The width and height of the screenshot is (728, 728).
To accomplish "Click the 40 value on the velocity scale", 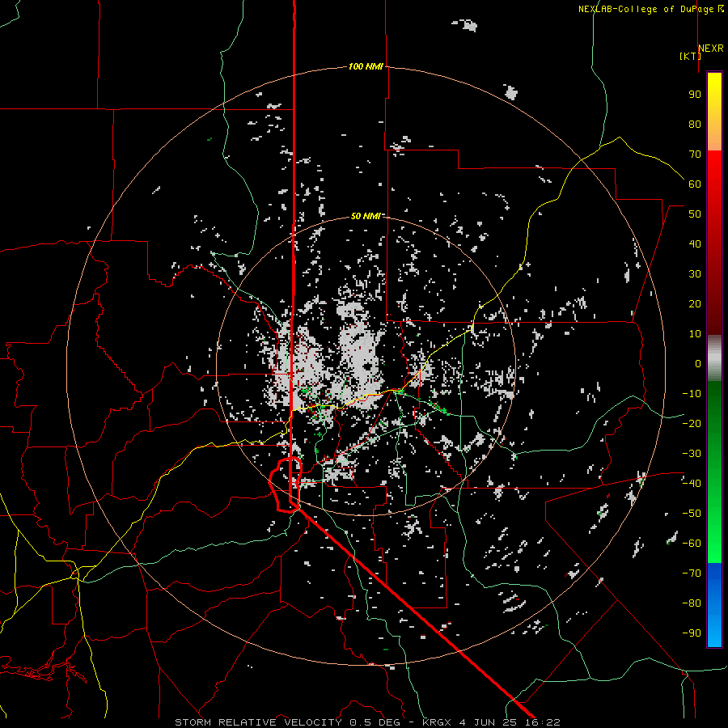I will (x=695, y=243).
